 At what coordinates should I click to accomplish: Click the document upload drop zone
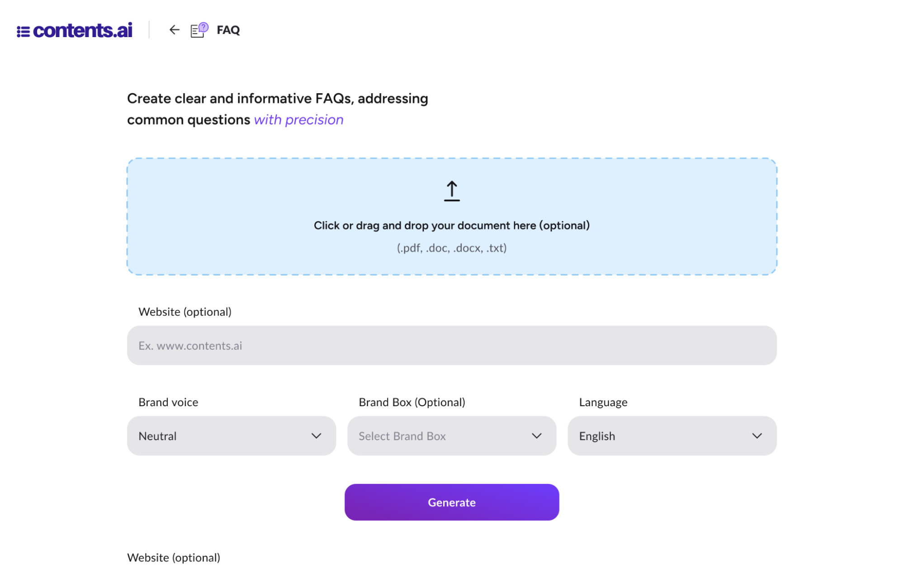[x=451, y=216]
